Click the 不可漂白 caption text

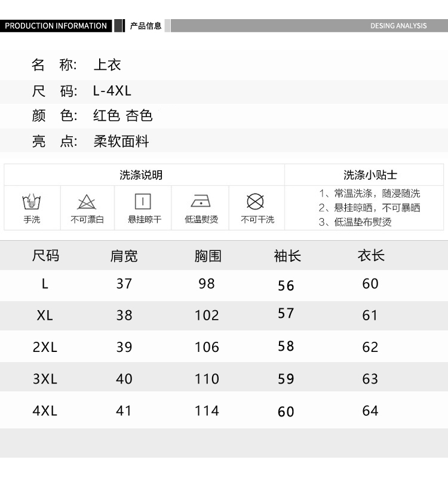(87, 219)
